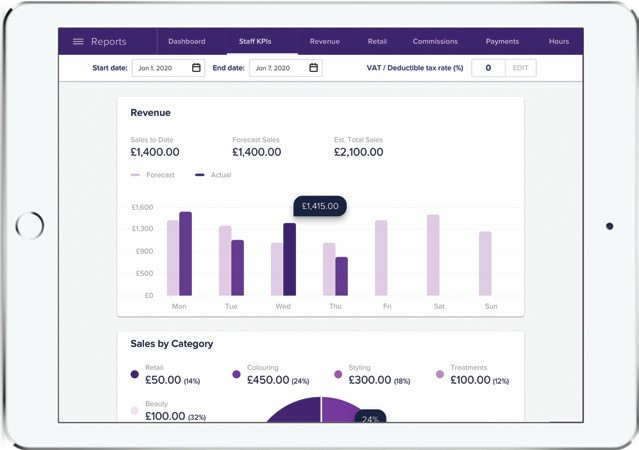Open the Commissions tab
The image size is (639, 450).
coord(435,42)
